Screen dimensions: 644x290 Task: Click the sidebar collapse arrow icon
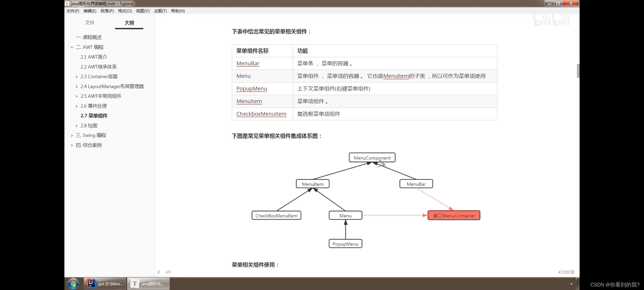coord(159,272)
